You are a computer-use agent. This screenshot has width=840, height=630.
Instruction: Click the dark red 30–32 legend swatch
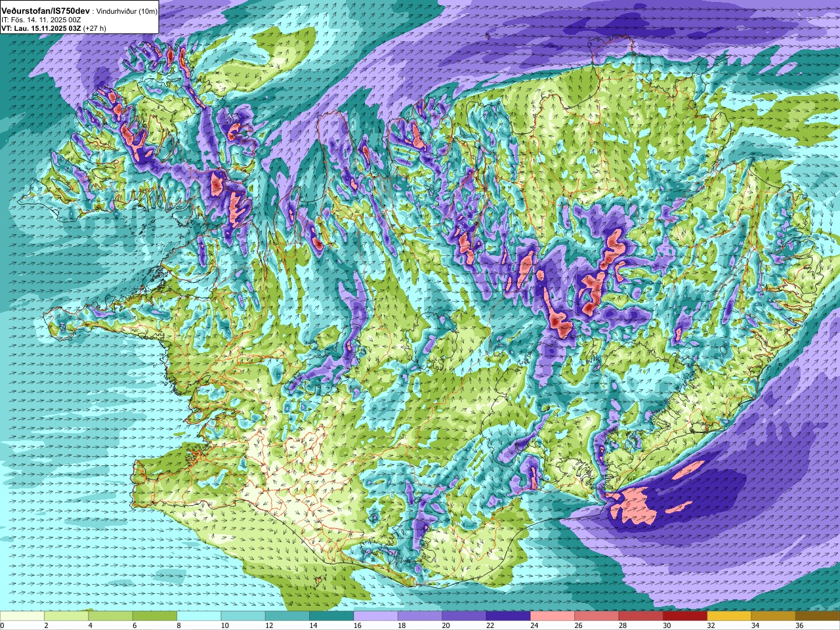[x=685, y=616]
